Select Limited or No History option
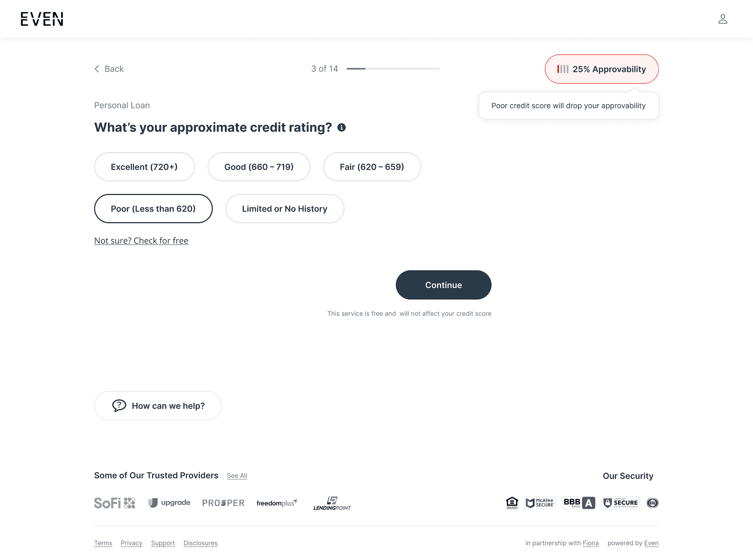 click(x=285, y=209)
